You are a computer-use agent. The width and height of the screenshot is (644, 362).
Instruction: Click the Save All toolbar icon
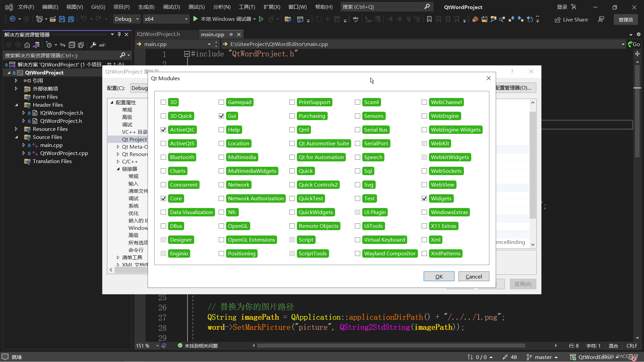(71, 19)
